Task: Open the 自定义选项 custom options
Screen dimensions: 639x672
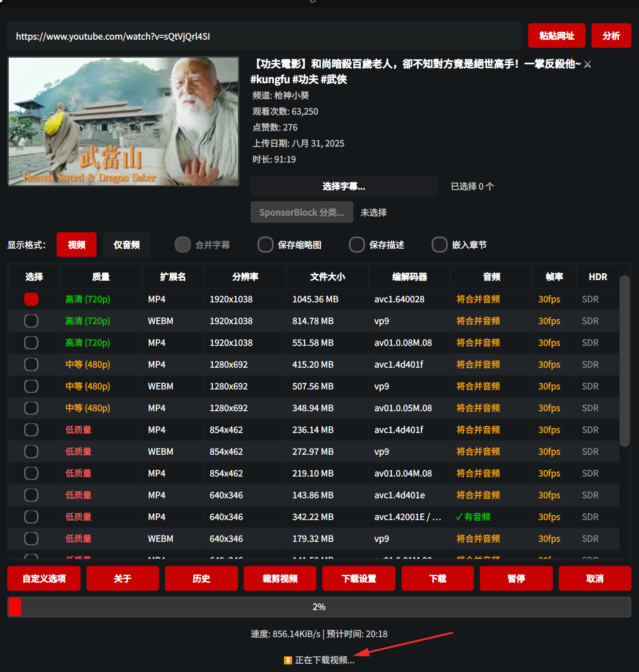Action: pos(44,579)
